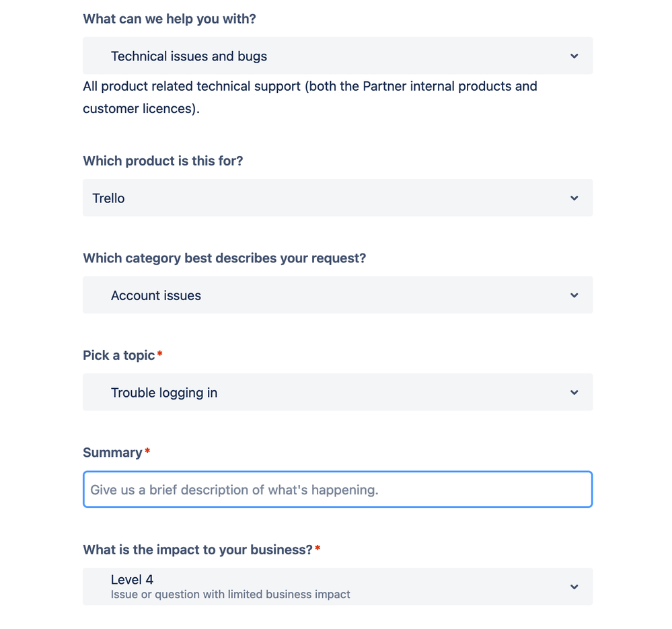Viewport: 672px width, 629px height.
Task: Click the chevron on Technical issues and bugs field
Action: [x=574, y=56]
